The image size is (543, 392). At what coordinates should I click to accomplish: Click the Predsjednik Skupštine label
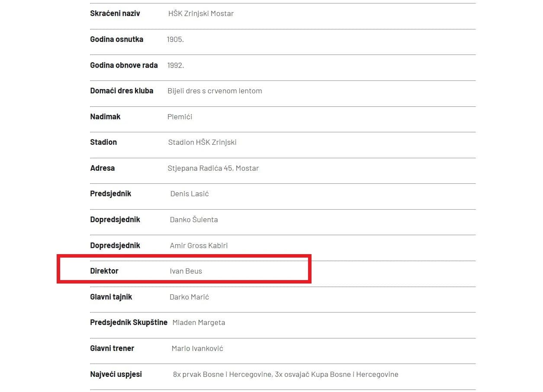point(129,322)
